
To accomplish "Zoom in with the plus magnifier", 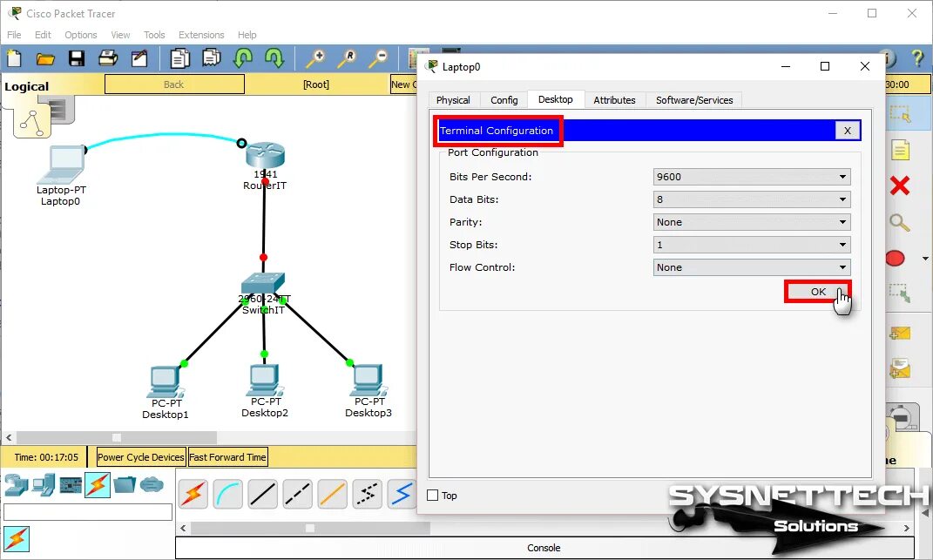I will [x=314, y=58].
